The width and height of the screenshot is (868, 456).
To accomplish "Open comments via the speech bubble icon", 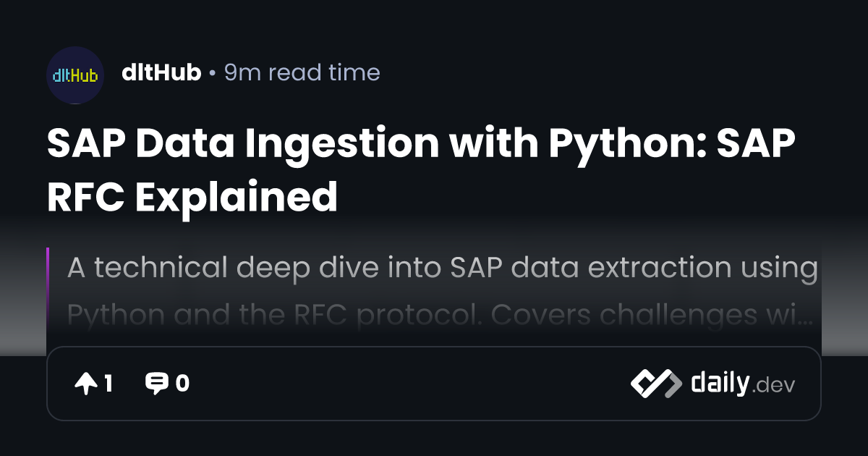I will (x=156, y=384).
